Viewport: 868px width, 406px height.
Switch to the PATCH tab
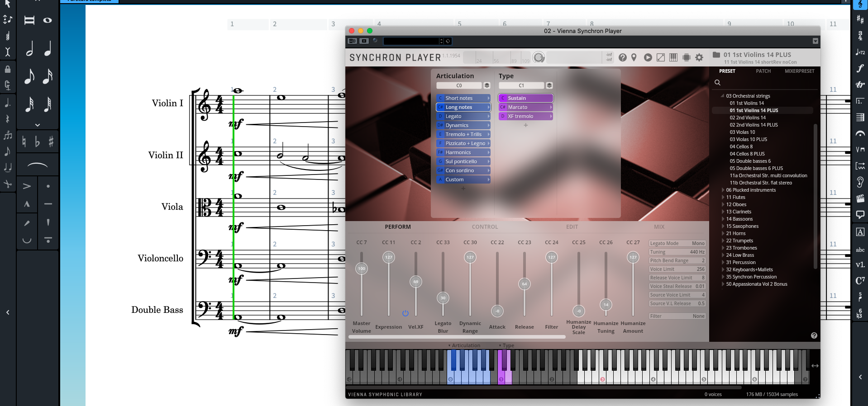coord(763,71)
